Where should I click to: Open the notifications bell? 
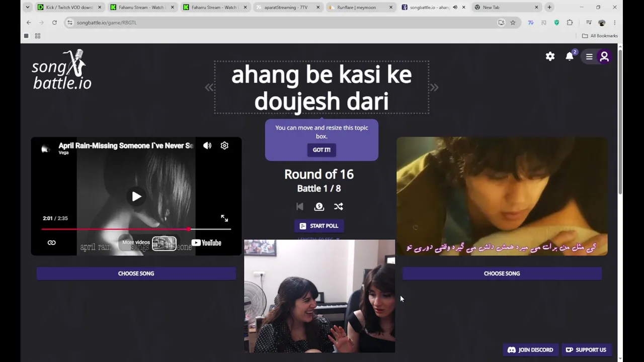point(570,56)
